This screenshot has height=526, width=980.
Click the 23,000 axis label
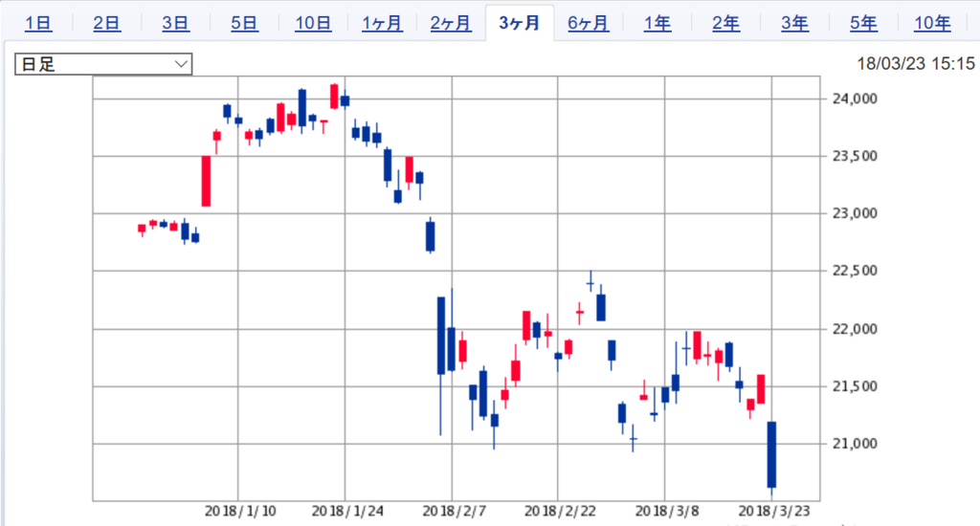tap(855, 213)
